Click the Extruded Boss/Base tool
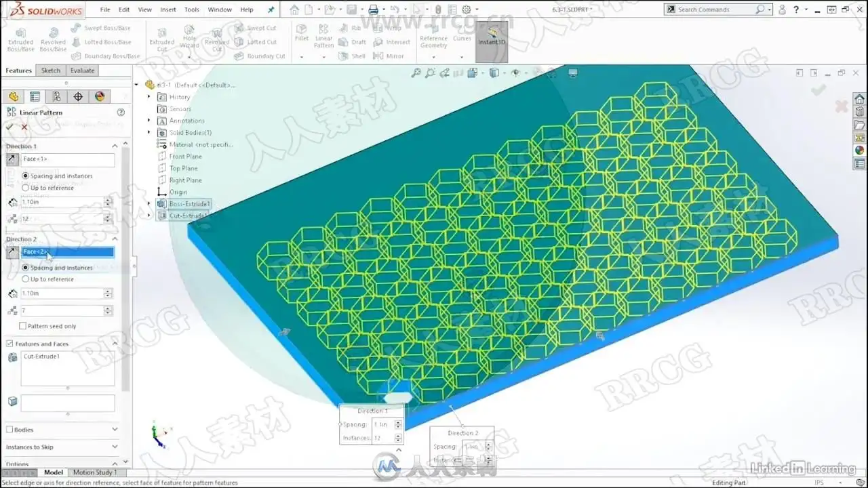 tap(20, 39)
